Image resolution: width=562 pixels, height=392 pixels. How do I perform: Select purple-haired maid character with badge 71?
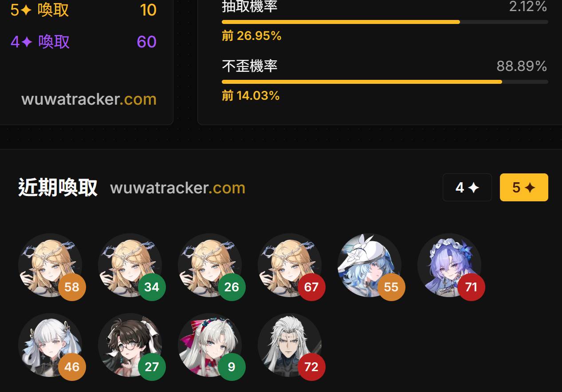point(449,266)
